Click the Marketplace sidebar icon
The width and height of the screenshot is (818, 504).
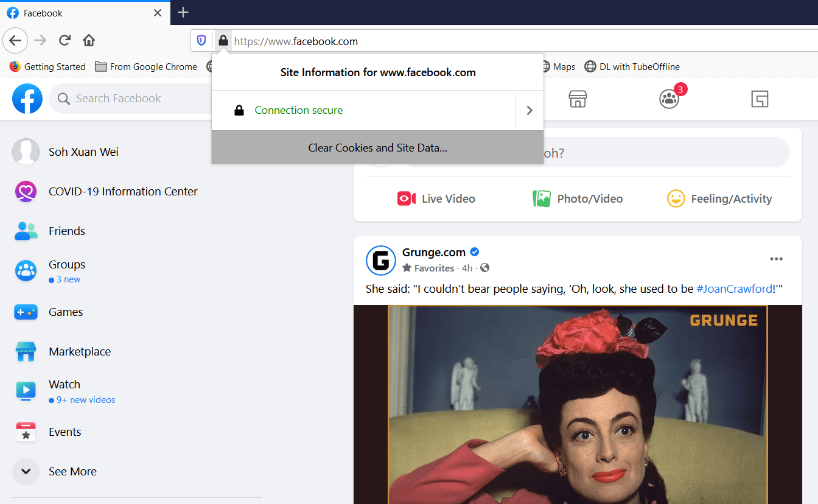tap(26, 351)
